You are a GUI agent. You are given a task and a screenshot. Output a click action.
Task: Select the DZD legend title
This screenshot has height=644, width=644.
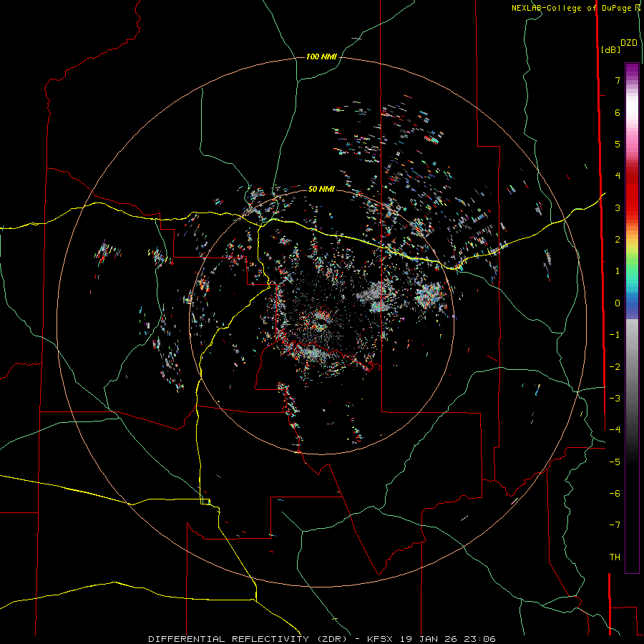click(629, 43)
